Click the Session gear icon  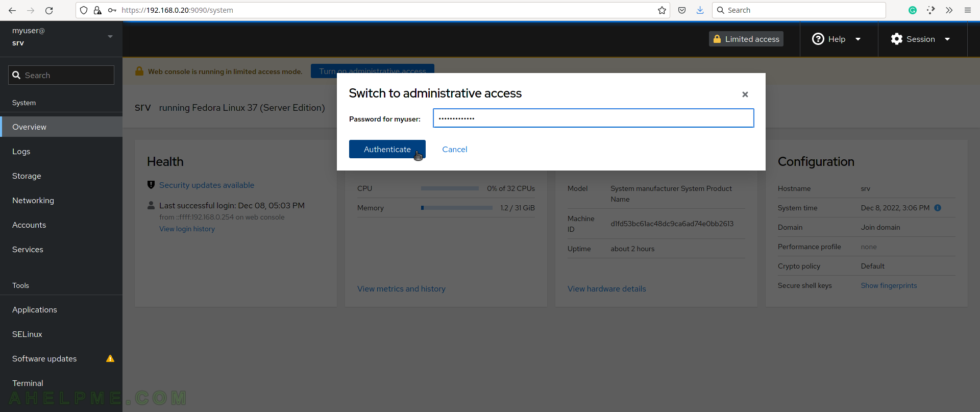click(x=897, y=39)
